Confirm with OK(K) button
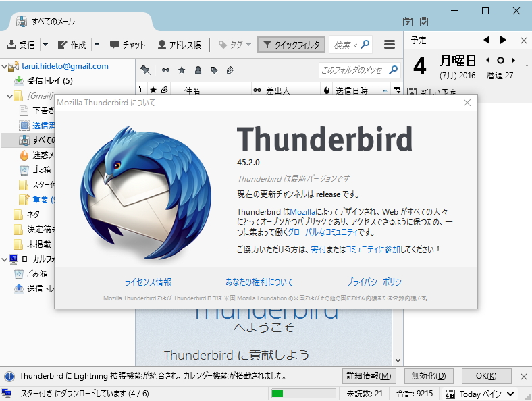Screen dimensions: 532x401 pyautogui.click(x=486, y=376)
